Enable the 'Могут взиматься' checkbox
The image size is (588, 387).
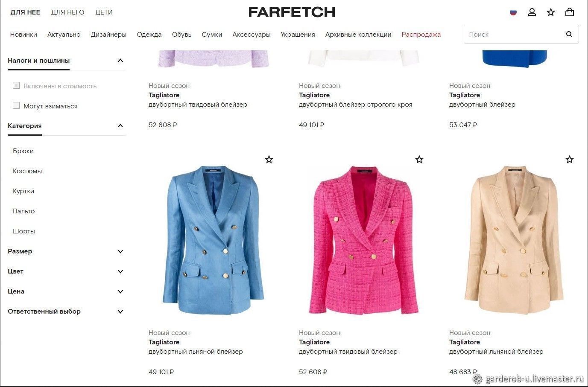tap(16, 105)
